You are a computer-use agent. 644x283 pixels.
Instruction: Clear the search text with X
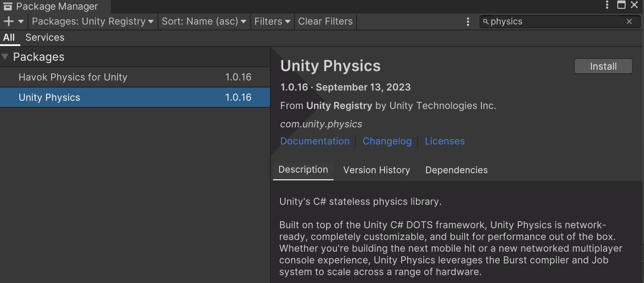click(630, 22)
